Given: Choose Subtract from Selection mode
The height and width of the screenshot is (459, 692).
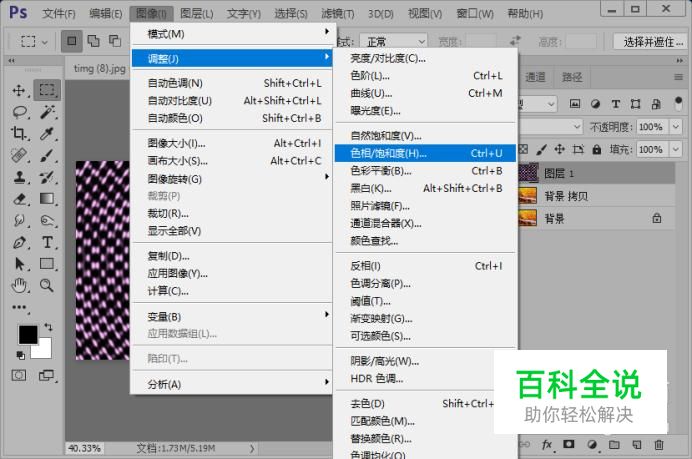Looking at the screenshot, I should (x=115, y=41).
